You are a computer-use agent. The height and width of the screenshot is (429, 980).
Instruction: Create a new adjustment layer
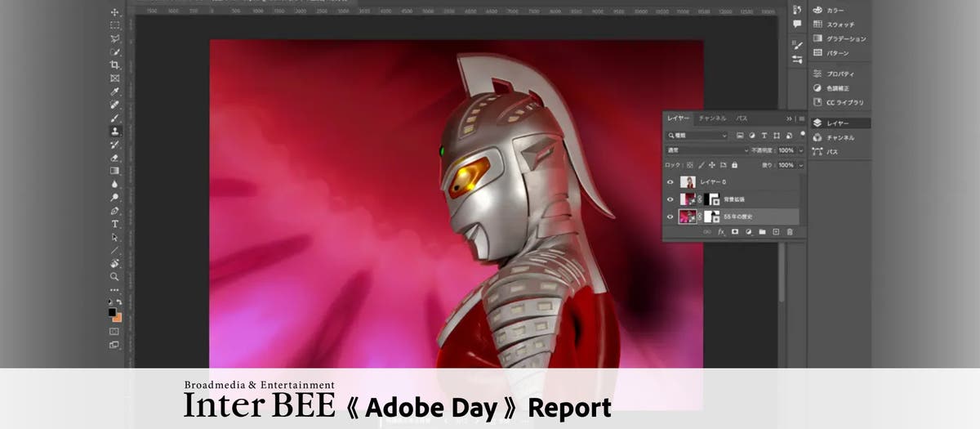point(748,232)
